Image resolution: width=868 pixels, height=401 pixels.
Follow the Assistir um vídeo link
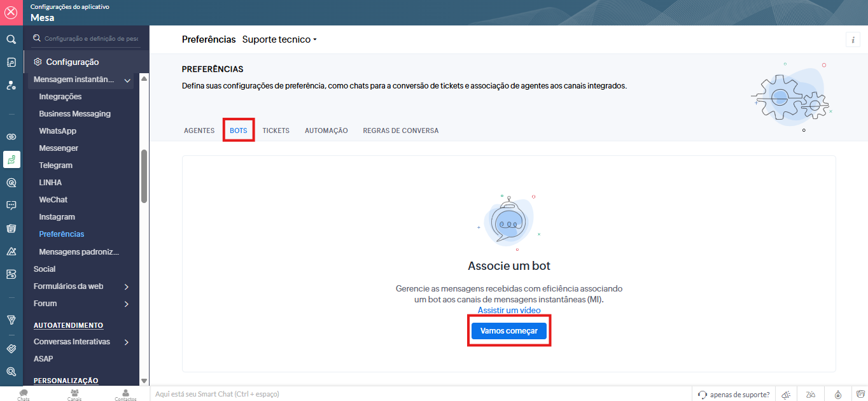pyautogui.click(x=509, y=310)
